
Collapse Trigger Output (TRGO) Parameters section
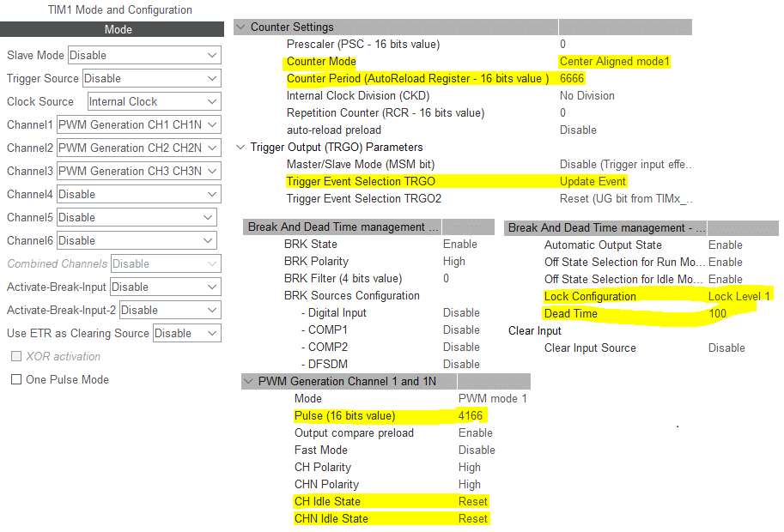(240, 148)
